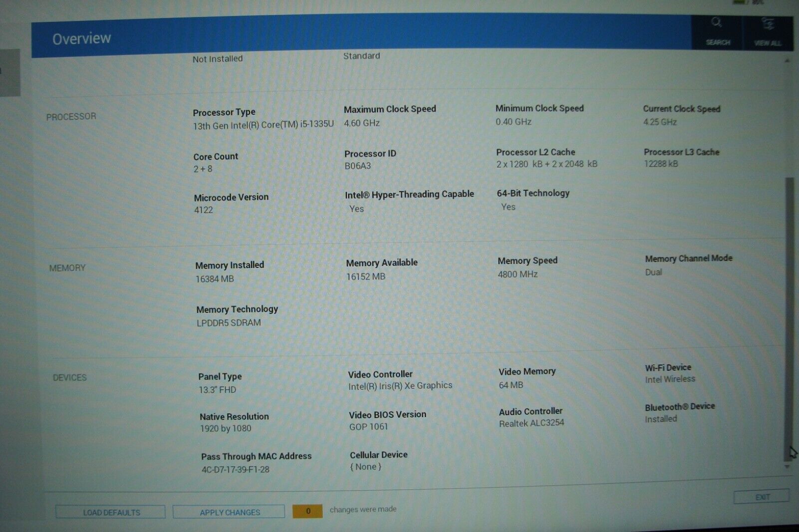Image resolution: width=799 pixels, height=532 pixels.
Task: Click the changes counter showing 0
Action: [308, 511]
